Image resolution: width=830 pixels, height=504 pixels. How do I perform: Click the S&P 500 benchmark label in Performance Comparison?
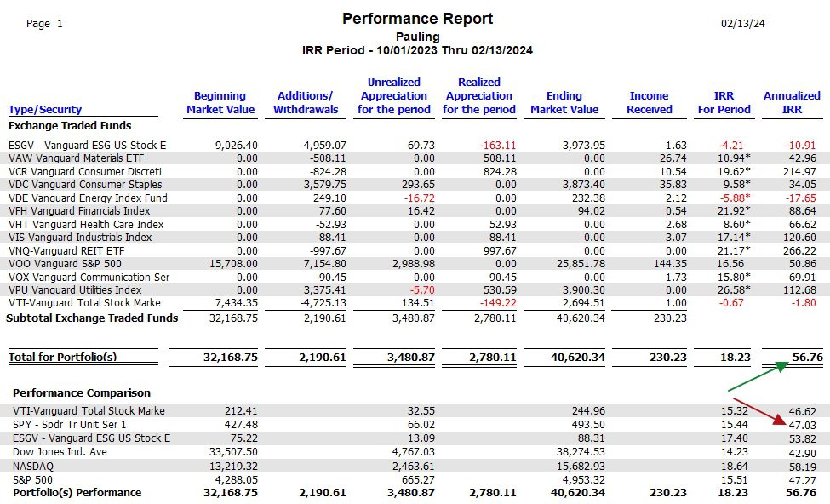(33, 480)
